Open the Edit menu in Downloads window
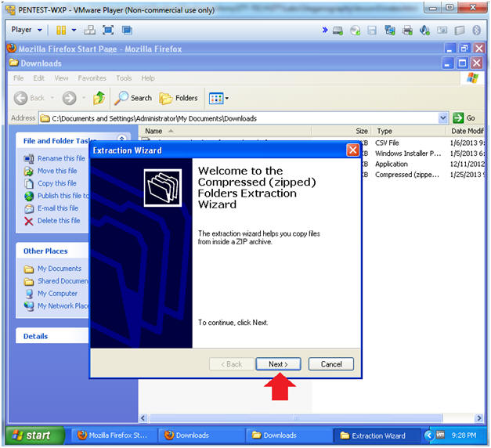 (x=39, y=78)
